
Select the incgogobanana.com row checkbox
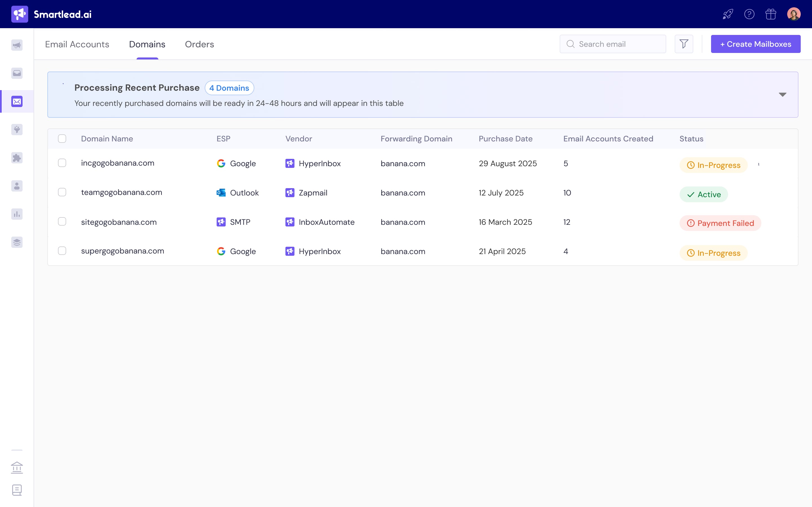click(62, 163)
